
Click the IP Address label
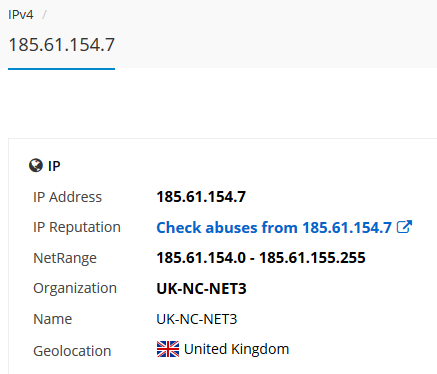click(x=67, y=197)
